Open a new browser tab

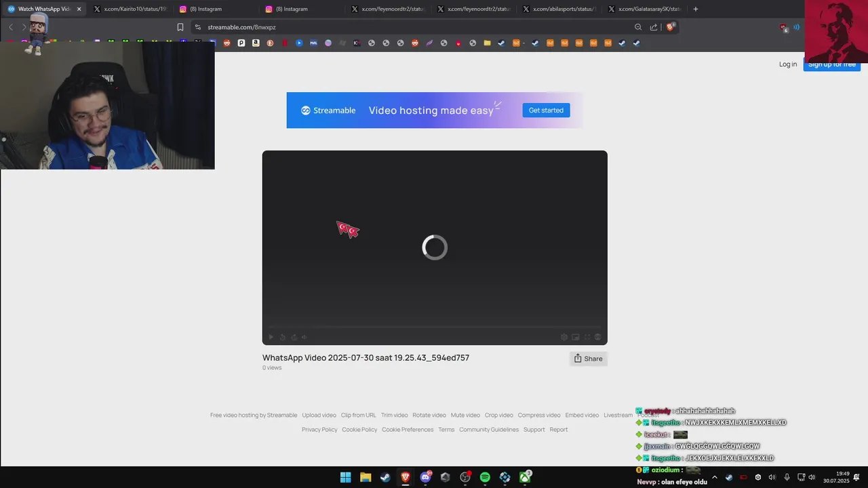click(x=696, y=9)
